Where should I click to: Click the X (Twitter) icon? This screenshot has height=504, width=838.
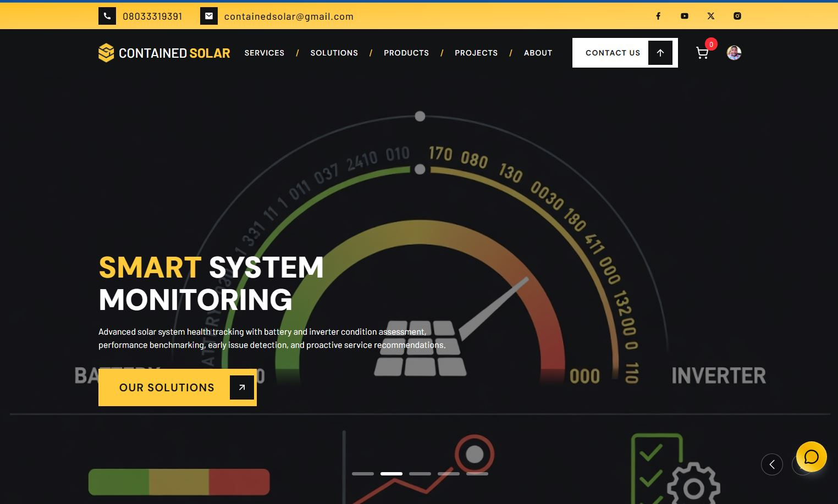click(710, 16)
